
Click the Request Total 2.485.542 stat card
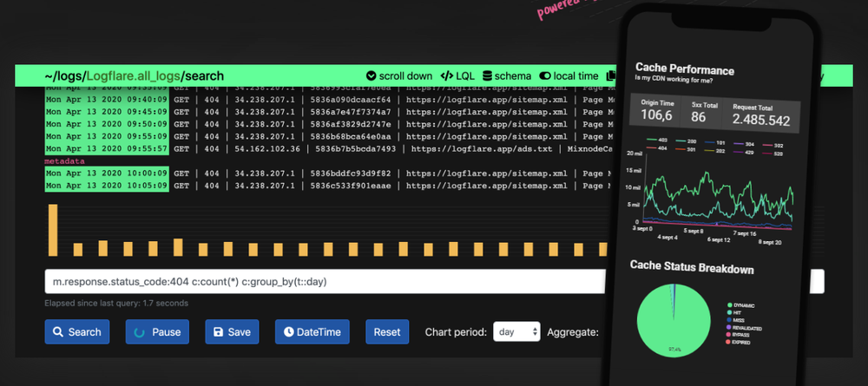pos(761,115)
